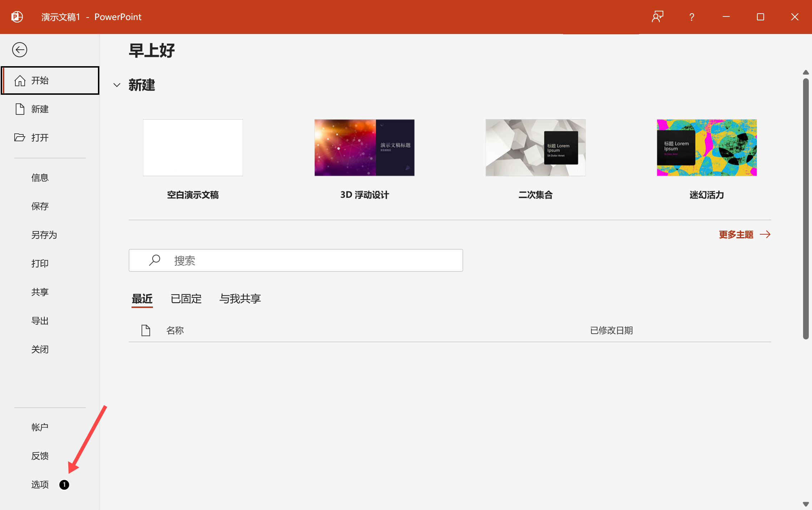Collapse the 新建 templates section
Viewport: 812px width, 510px height.
coord(117,85)
